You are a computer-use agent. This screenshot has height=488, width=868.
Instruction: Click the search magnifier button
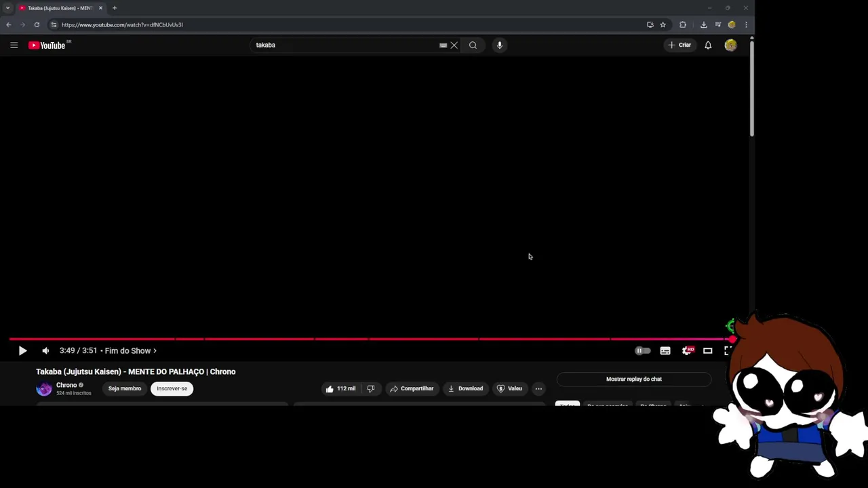point(473,45)
